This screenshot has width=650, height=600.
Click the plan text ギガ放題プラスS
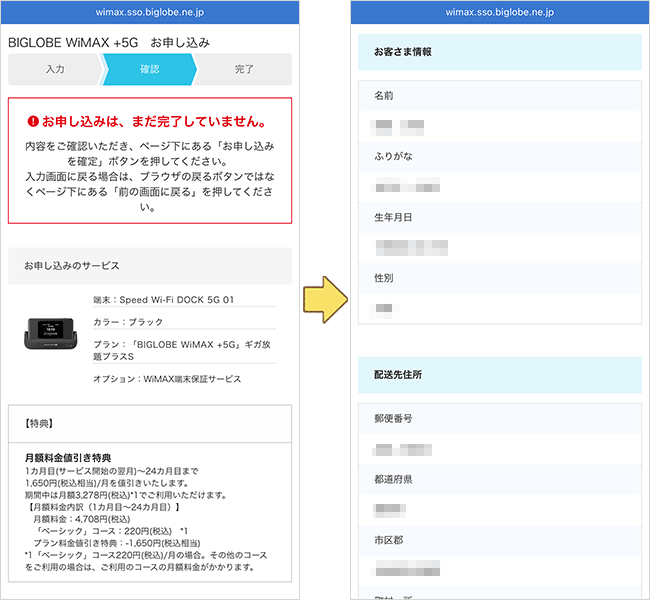[182, 350]
